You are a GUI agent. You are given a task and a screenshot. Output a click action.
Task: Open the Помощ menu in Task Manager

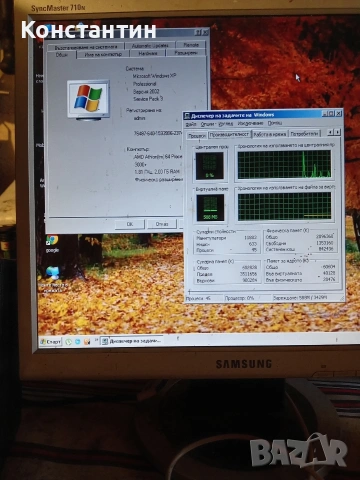click(x=275, y=123)
